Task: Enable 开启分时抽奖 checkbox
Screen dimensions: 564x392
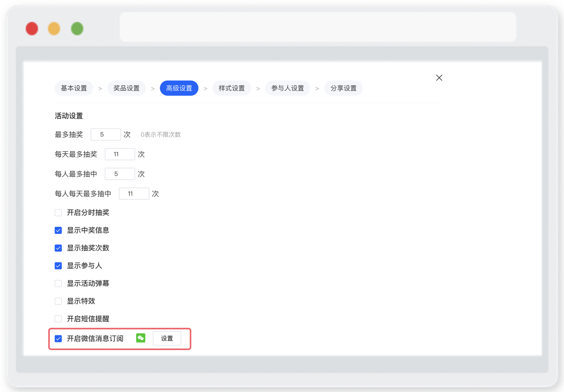Action: [x=58, y=213]
